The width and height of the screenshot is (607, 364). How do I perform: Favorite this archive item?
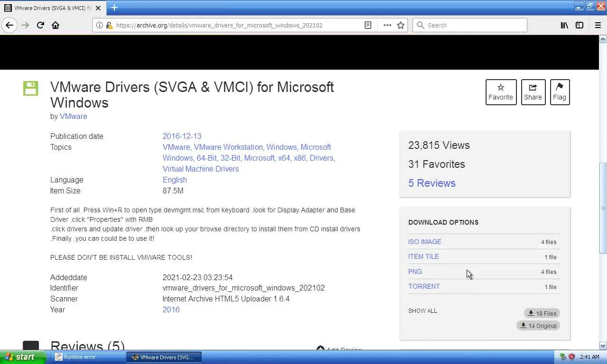tap(501, 92)
